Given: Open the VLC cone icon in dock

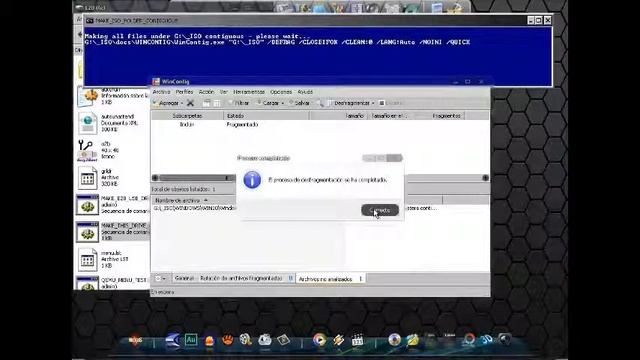Looking at the screenshot, I should pos(209,341).
